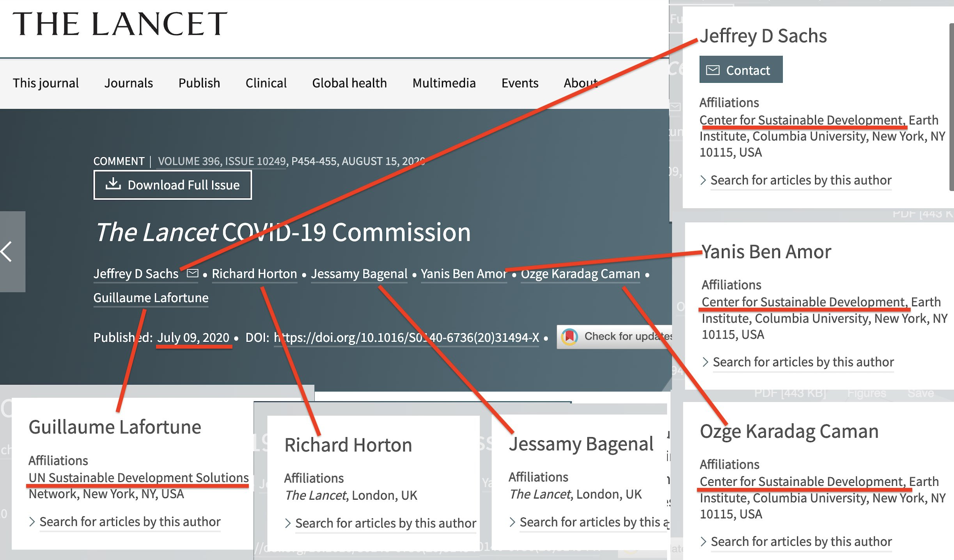
Task: Open Journals menu
Action: (x=128, y=83)
